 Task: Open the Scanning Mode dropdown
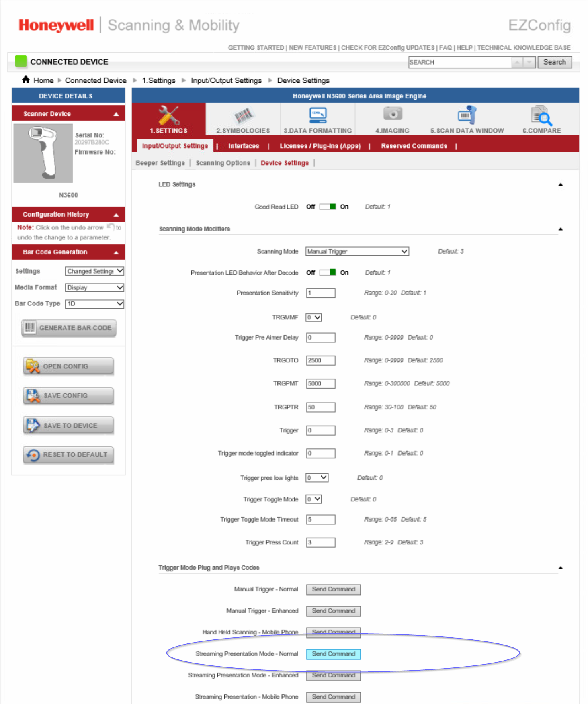coord(357,251)
